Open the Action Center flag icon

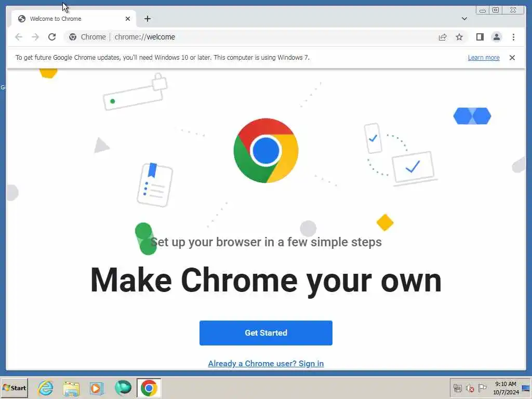coord(482,388)
